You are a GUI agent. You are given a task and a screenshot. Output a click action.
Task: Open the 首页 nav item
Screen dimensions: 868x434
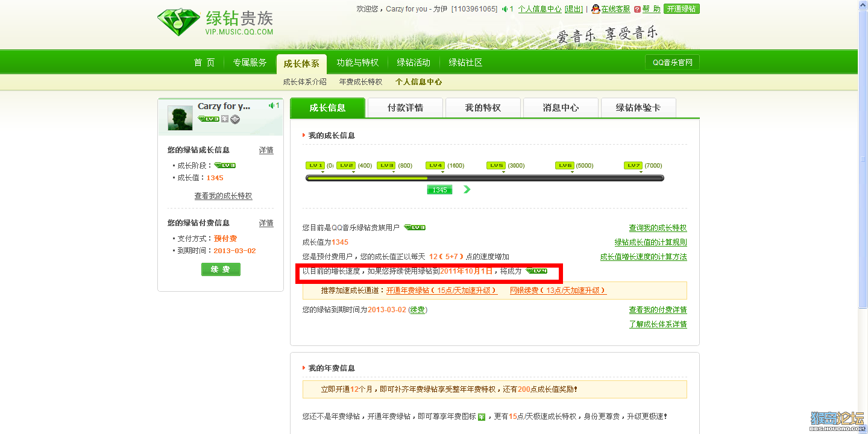pyautogui.click(x=204, y=63)
